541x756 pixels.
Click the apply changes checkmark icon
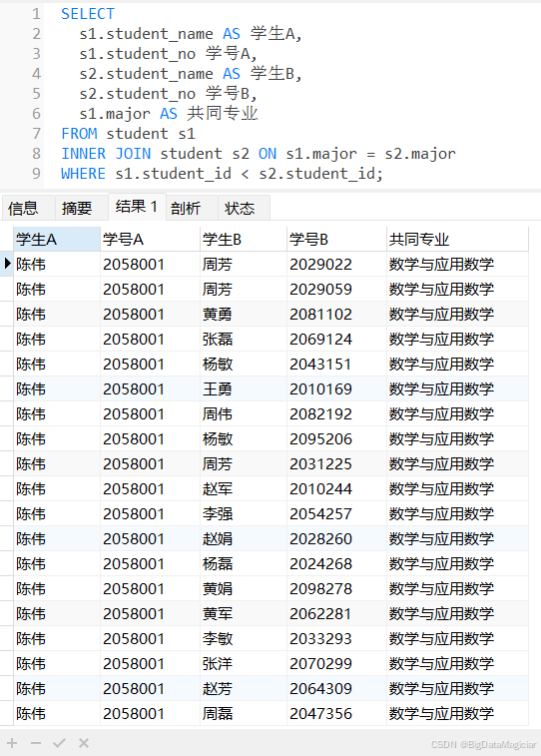point(59,743)
